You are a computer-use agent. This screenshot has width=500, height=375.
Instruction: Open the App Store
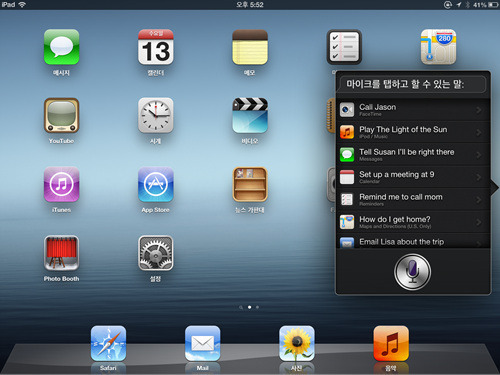pos(156,184)
